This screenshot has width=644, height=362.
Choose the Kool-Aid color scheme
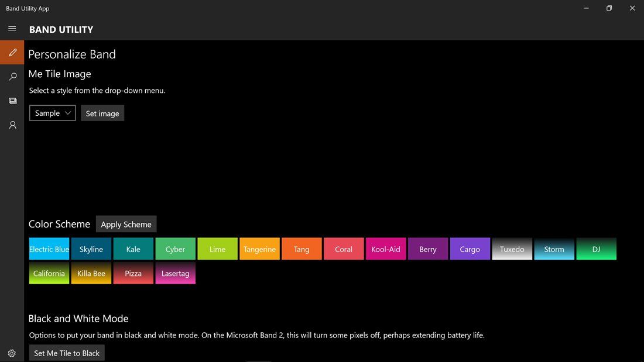point(386,249)
